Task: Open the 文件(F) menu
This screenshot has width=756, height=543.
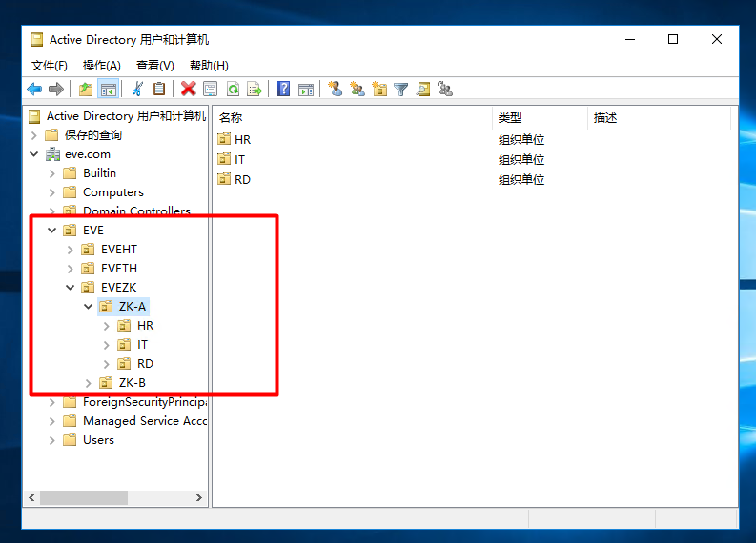Action: click(50, 66)
